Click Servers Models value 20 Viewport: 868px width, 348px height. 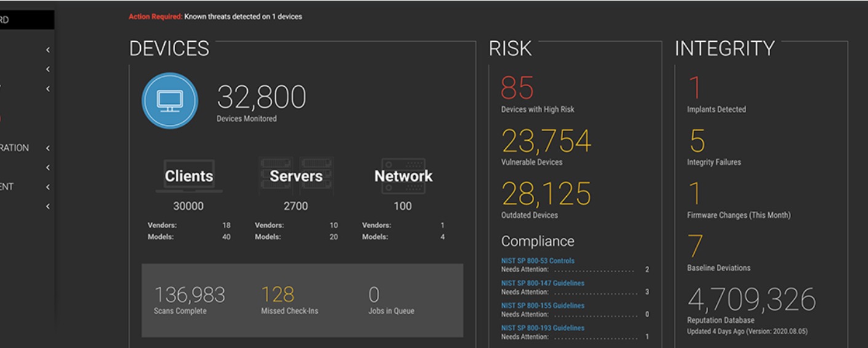(334, 237)
